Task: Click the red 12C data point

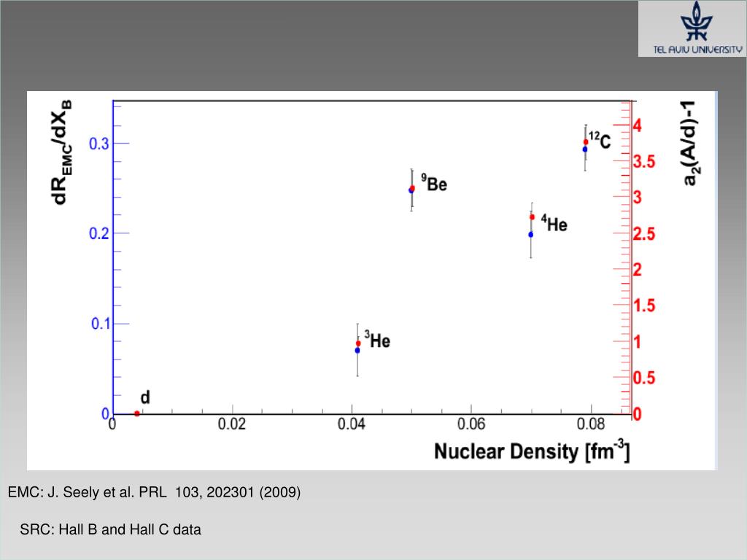Action: pyautogui.click(x=586, y=142)
